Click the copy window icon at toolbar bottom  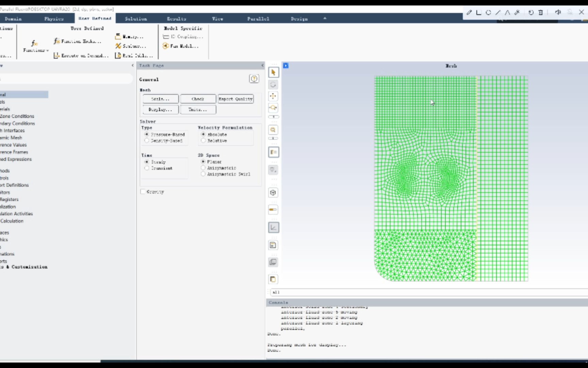273,279
